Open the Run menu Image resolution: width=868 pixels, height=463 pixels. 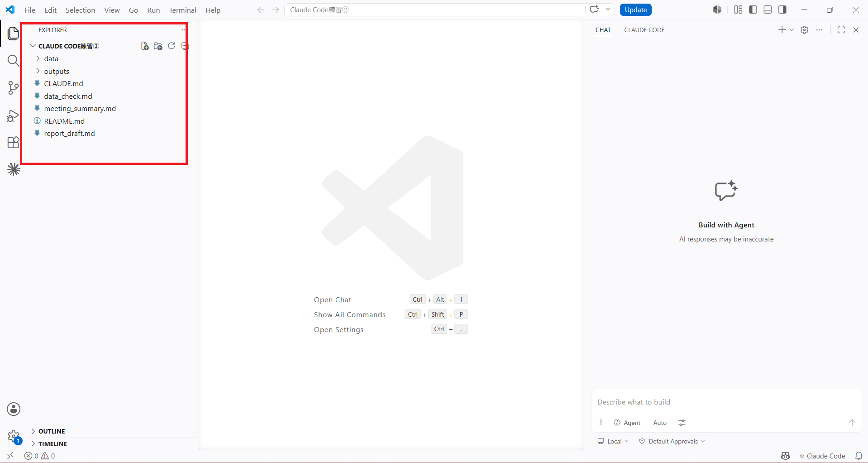click(153, 10)
